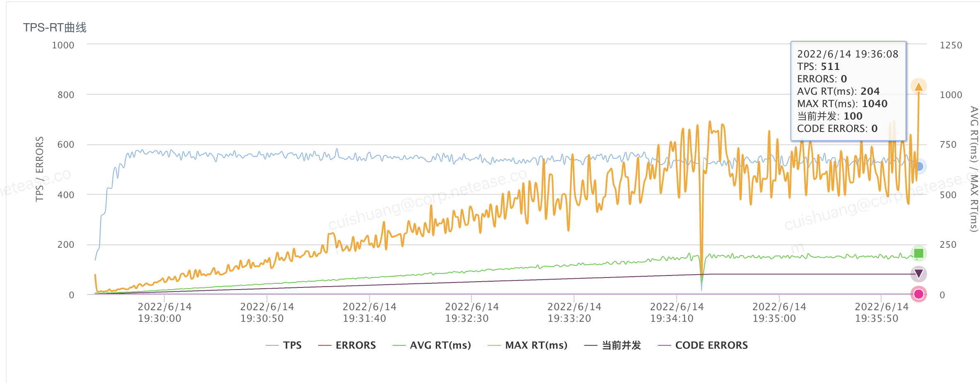Screen dimensions: 980x383
Task: Click the red ERRORS legend line swatch
Action: tap(325, 345)
